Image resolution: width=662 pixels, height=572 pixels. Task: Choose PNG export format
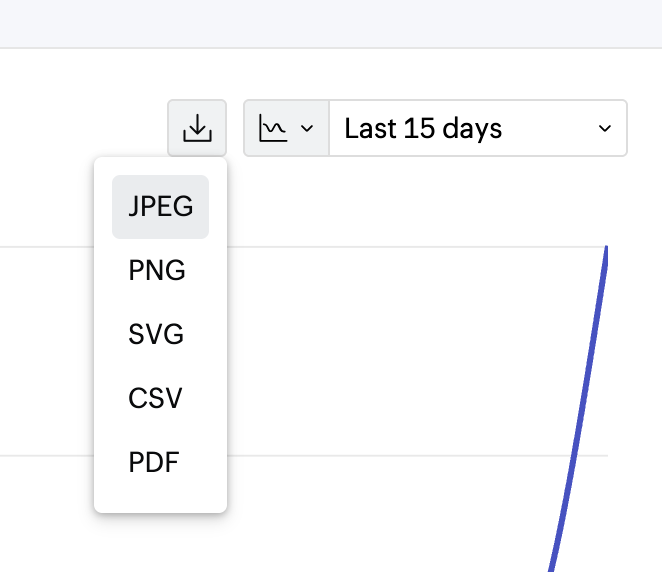click(157, 271)
